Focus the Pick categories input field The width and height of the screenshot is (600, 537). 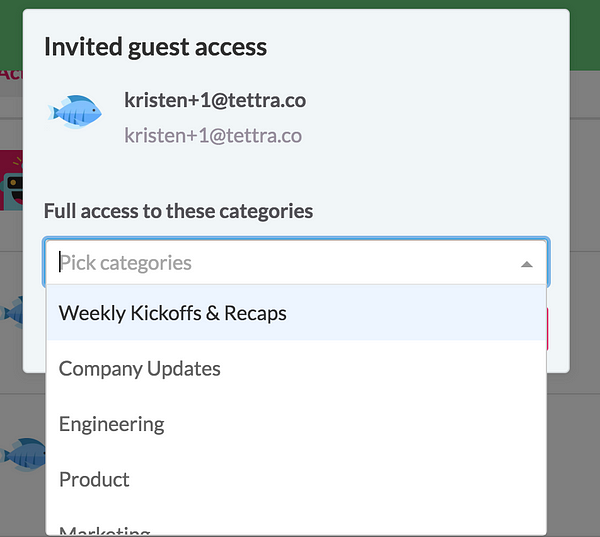click(x=280, y=263)
